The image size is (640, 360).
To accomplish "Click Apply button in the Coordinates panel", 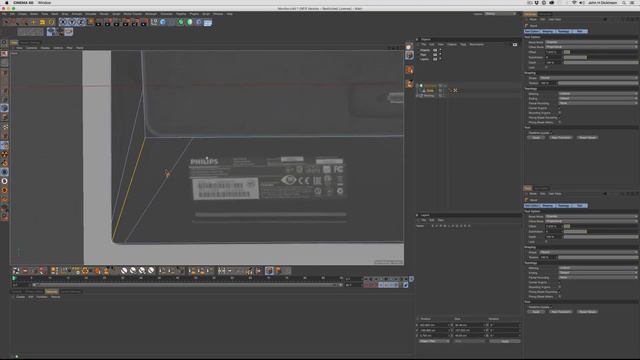I will coord(505,341).
